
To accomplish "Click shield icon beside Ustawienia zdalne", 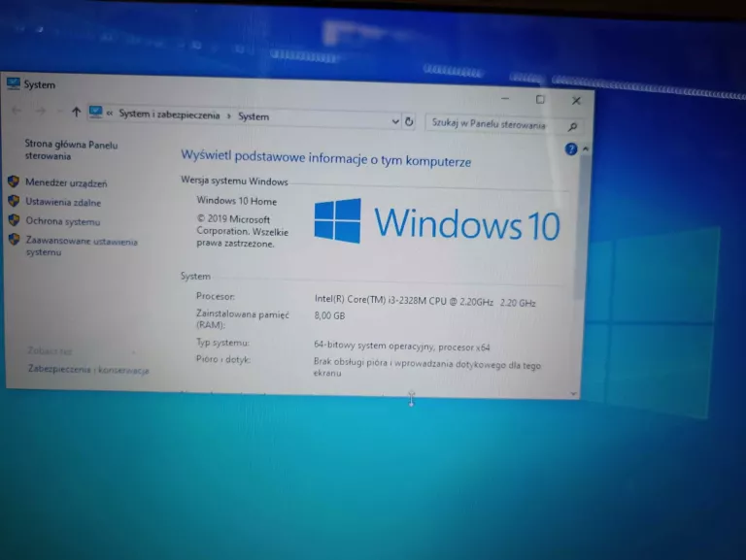I will pos(14,201).
